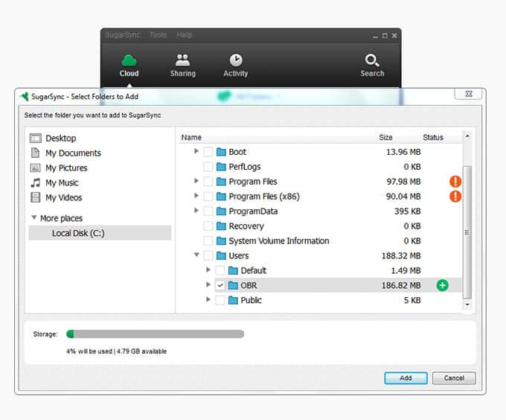506x420 pixels.
Task: Click the warning icon for Program Files (x86)
Action: click(x=455, y=197)
